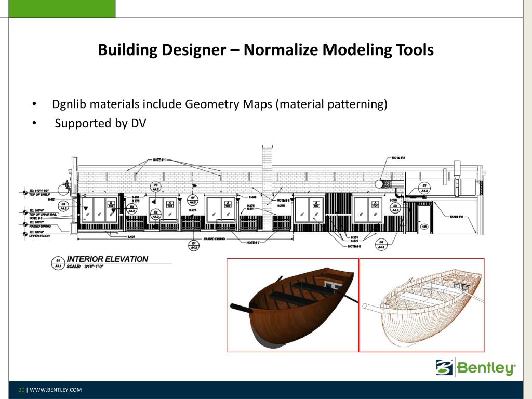Click the wireframe boat line drawing
This screenshot has height=399, width=532.
[x=422, y=305]
